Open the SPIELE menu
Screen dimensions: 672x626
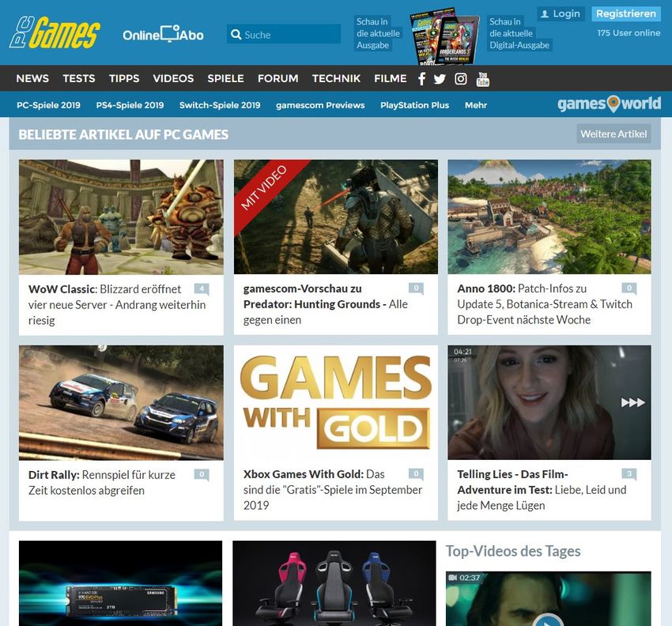click(226, 78)
